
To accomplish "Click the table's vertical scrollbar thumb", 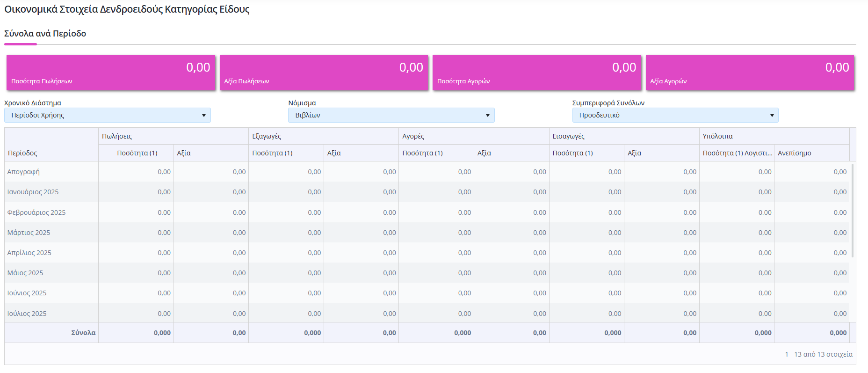I will [x=853, y=210].
